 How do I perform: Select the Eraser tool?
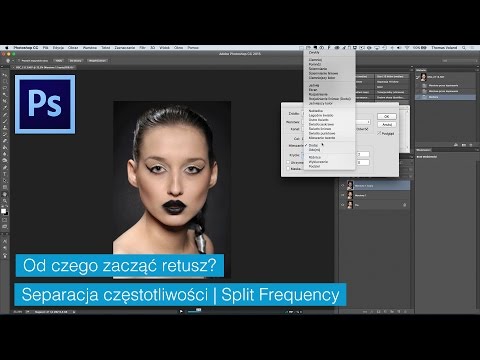click(5, 141)
